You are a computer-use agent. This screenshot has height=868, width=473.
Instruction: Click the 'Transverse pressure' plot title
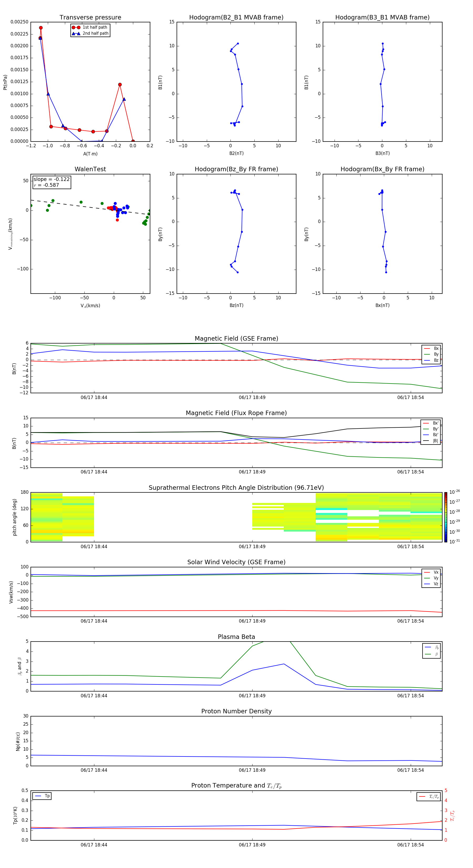tap(90, 18)
